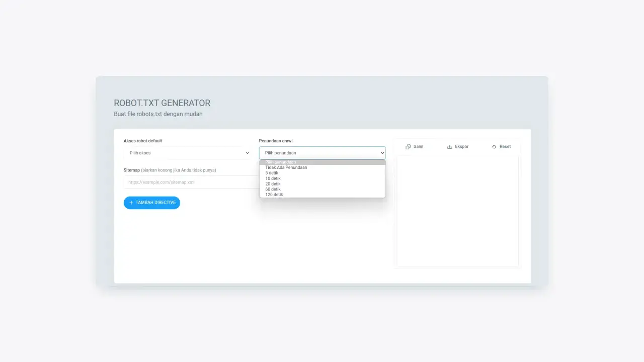Pick the 10 detik option
Viewport: 644px width, 362px height.
click(273, 178)
